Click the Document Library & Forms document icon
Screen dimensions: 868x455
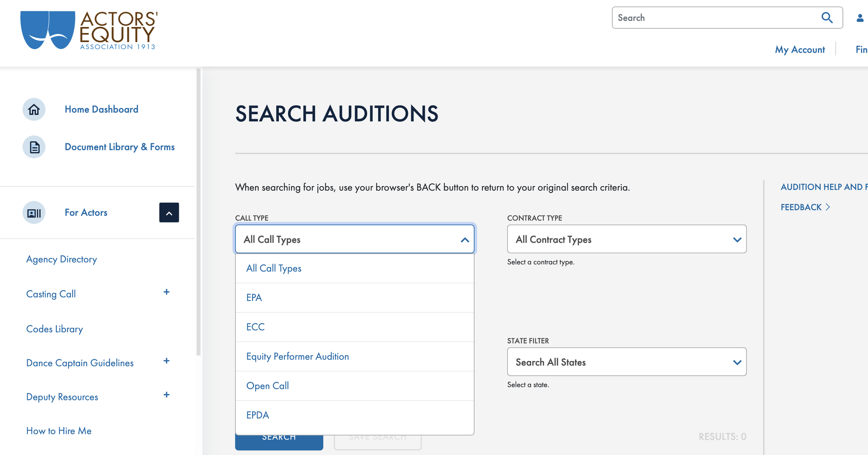[34, 147]
